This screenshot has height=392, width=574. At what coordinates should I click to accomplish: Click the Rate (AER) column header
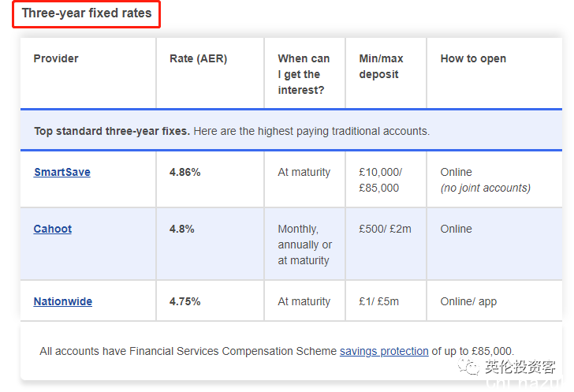pos(199,58)
